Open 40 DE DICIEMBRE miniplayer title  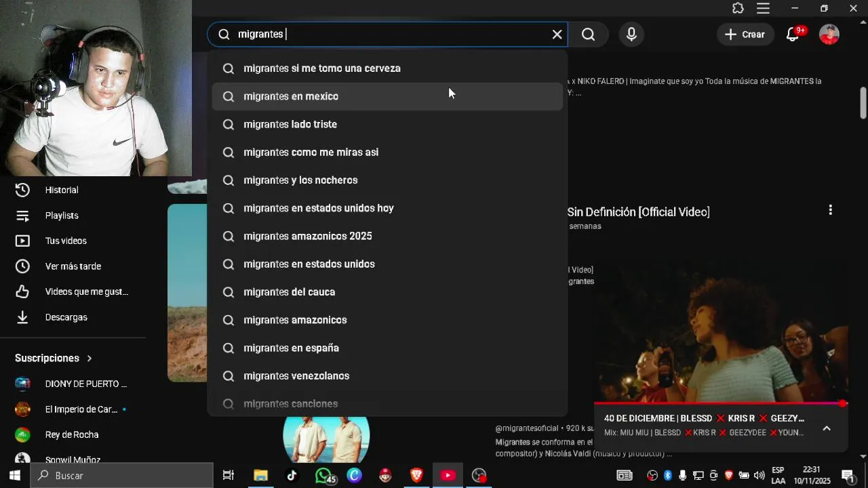704,418
